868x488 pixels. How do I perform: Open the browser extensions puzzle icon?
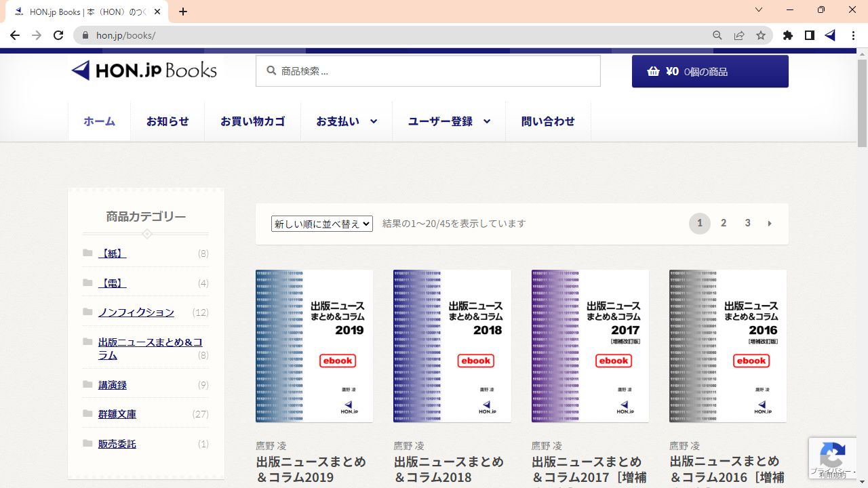tap(787, 35)
